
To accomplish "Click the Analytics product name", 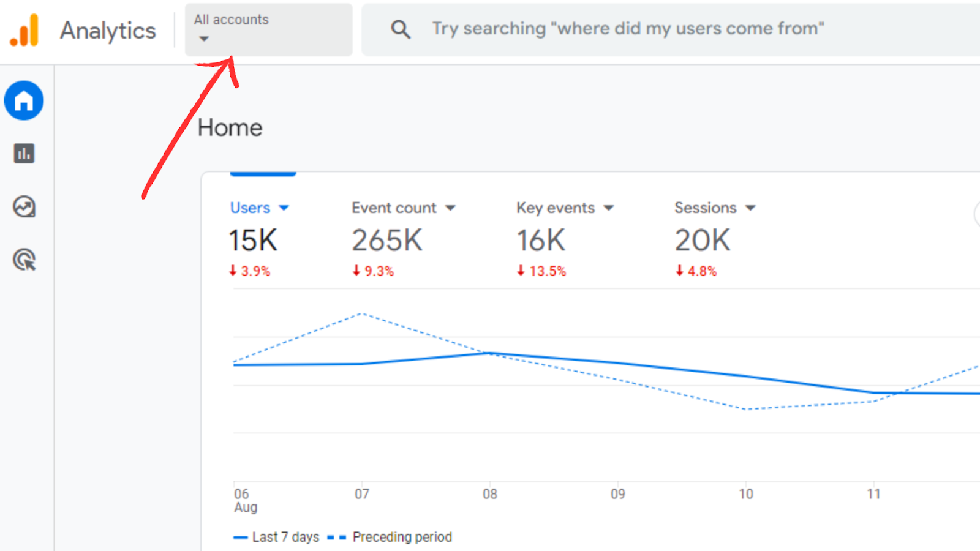I will click(108, 31).
